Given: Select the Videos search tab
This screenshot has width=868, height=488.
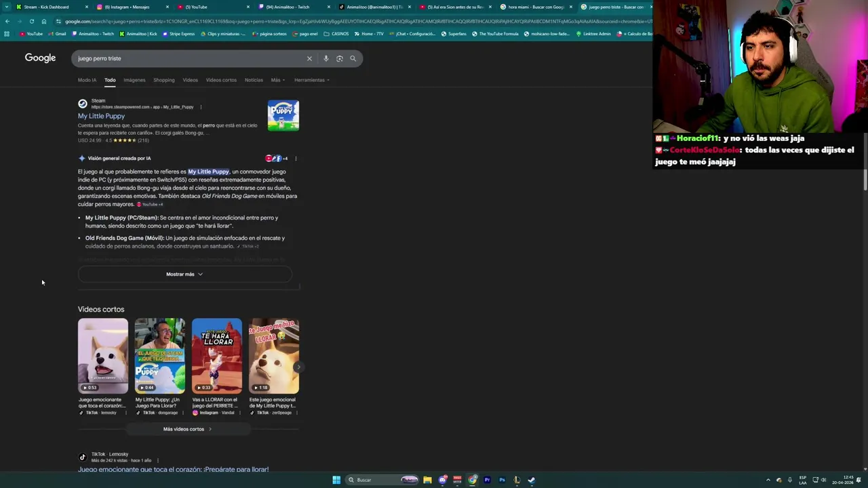Looking at the screenshot, I should (x=190, y=80).
